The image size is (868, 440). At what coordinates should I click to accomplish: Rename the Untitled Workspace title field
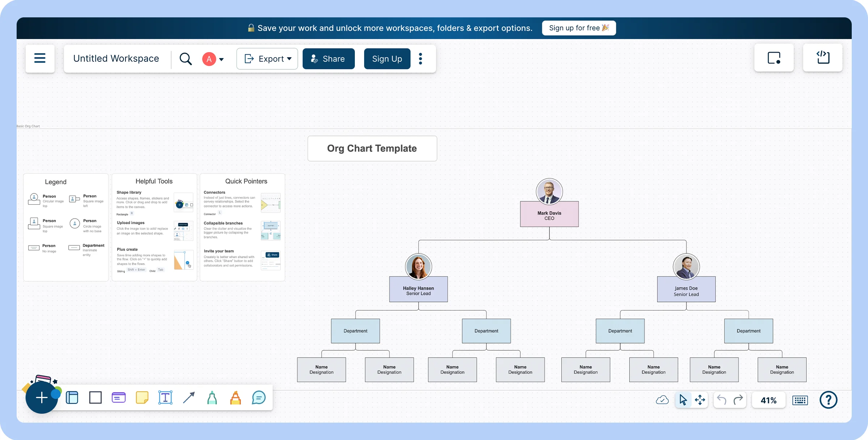click(x=116, y=58)
